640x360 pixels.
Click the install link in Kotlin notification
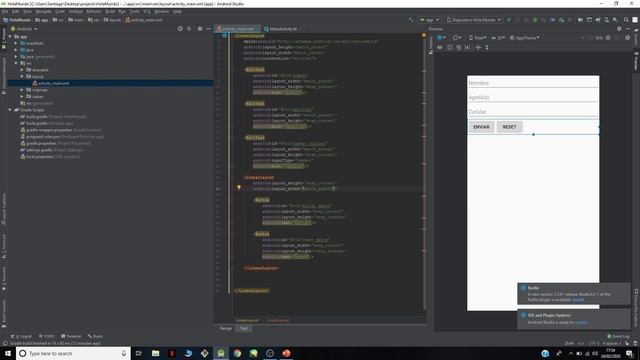[x=578, y=300]
